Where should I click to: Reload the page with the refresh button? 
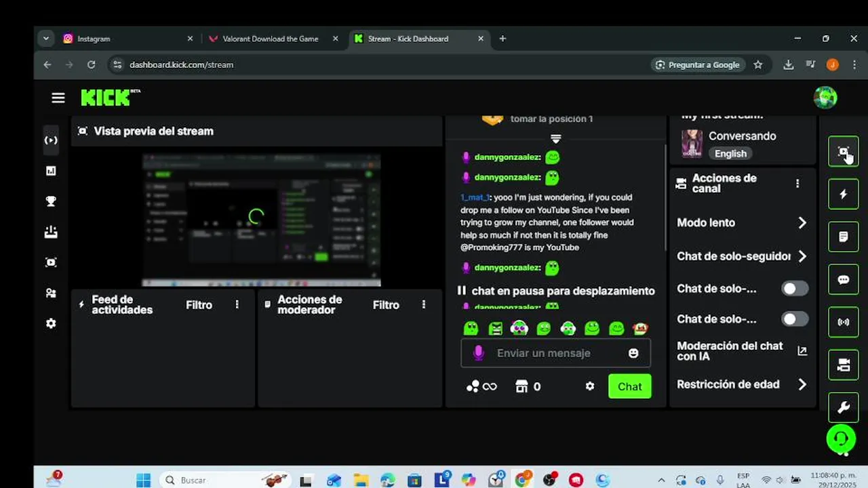pos(91,64)
